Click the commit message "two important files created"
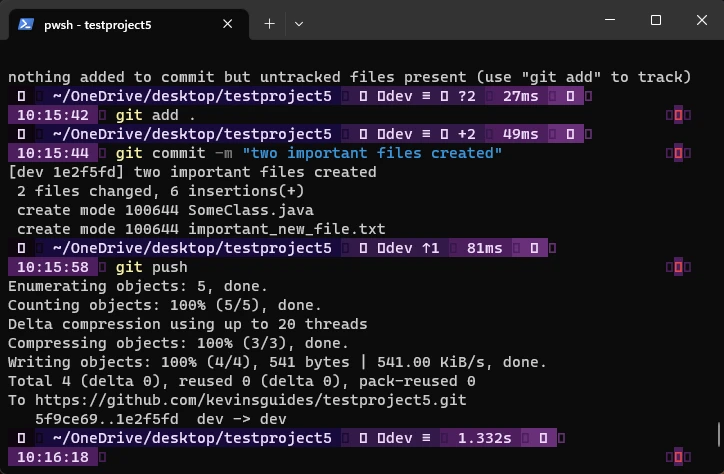Viewport: 724px width, 474px height. pyautogui.click(x=372, y=153)
